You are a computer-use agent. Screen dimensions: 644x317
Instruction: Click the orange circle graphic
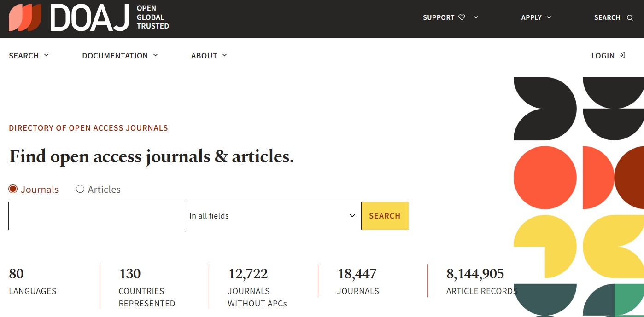(x=545, y=178)
